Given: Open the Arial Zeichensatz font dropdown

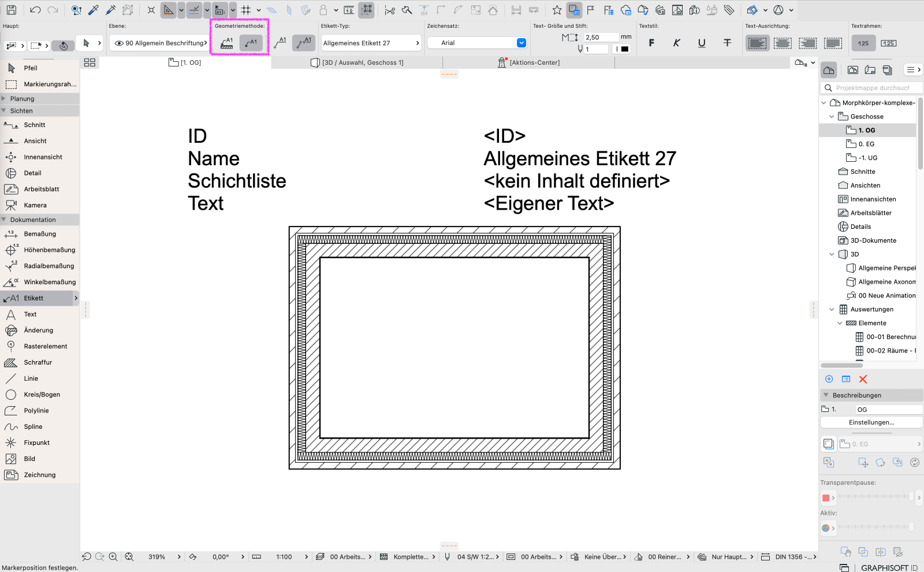Looking at the screenshot, I should tap(478, 43).
